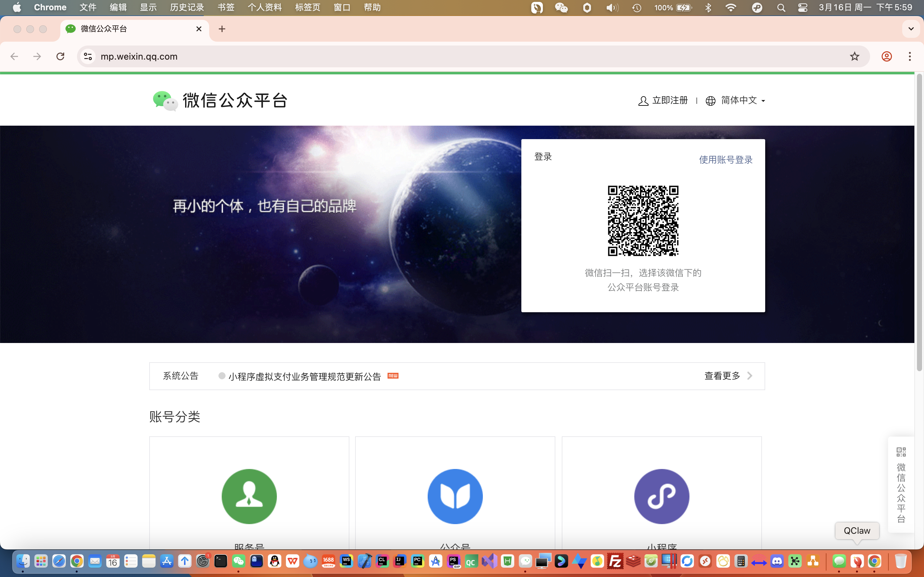
Task: Click the blue Official Account (公众号) icon
Action: (455, 496)
